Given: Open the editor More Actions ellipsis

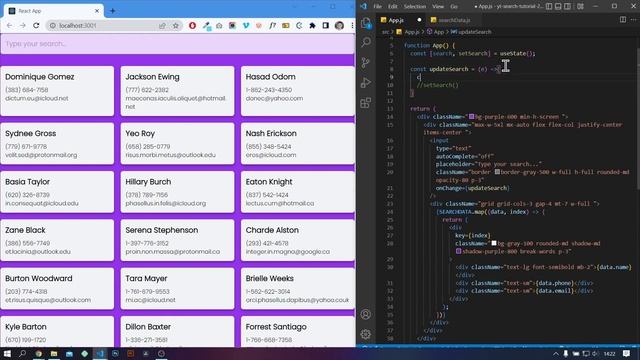Looking at the screenshot, I should tap(634, 20).
